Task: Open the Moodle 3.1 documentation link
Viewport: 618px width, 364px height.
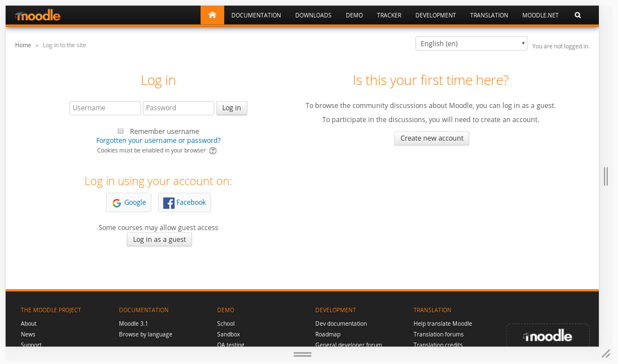Action: 133,323
